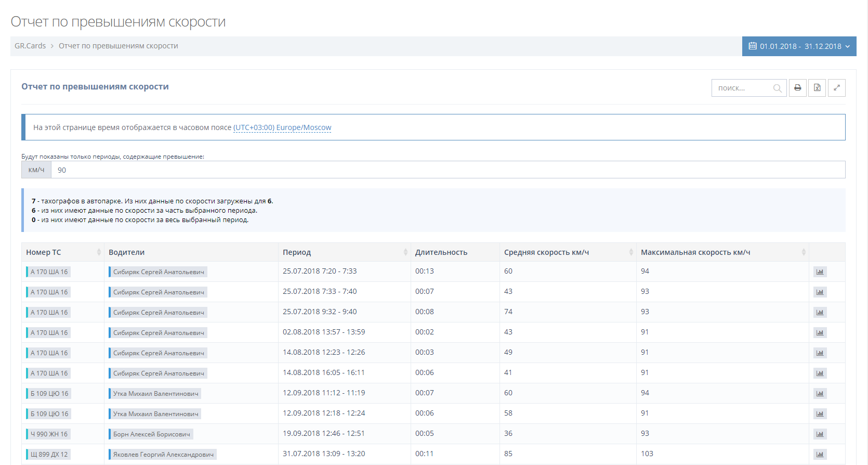
Task: Open driver Борн Алексей Борисович
Action: point(151,434)
